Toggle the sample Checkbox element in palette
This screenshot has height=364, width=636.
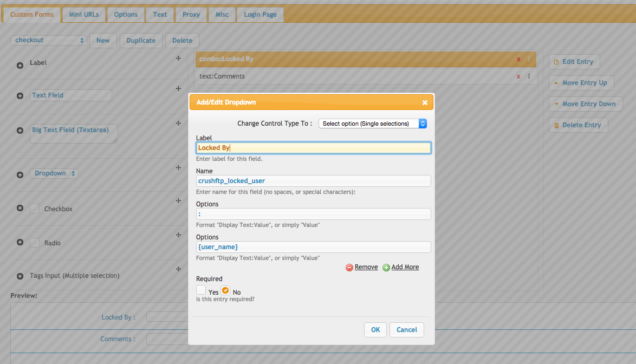pyautogui.click(x=35, y=209)
